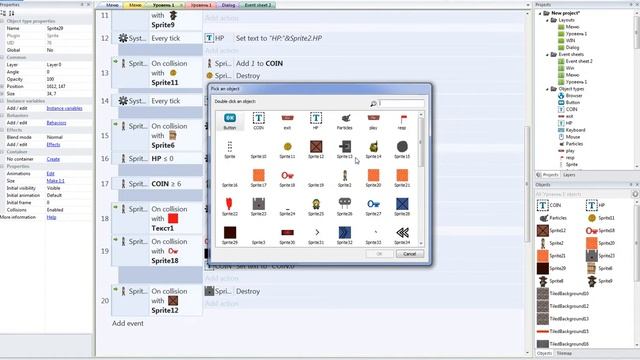Open the Instance variables link
The height and width of the screenshot is (360, 640).
(64, 108)
